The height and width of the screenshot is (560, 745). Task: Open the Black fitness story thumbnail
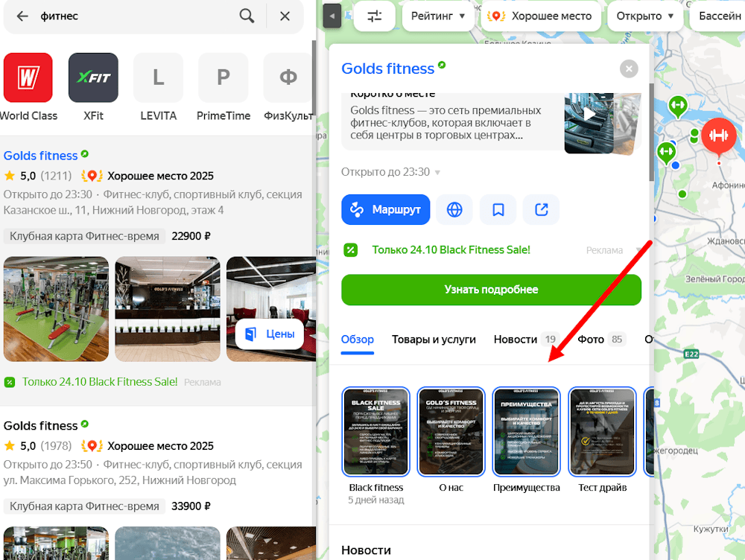tap(375, 432)
